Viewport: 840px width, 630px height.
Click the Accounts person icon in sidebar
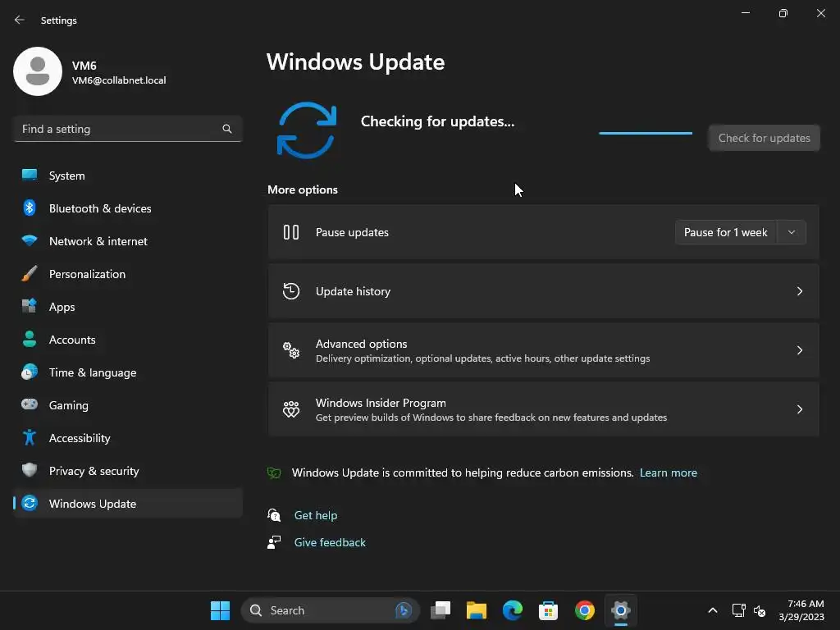[x=30, y=339]
